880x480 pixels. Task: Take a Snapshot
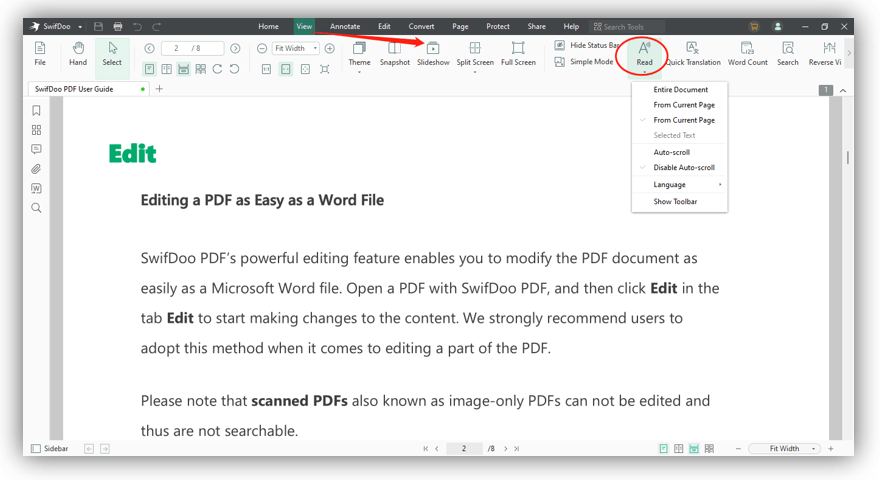pos(395,54)
